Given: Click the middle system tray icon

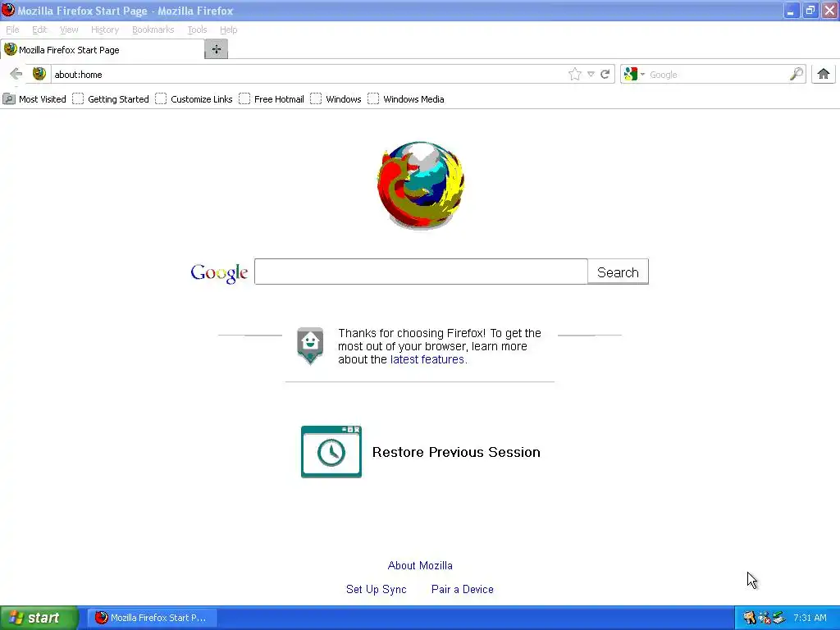Looking at the screenshot, I should [x=765, y=618].
